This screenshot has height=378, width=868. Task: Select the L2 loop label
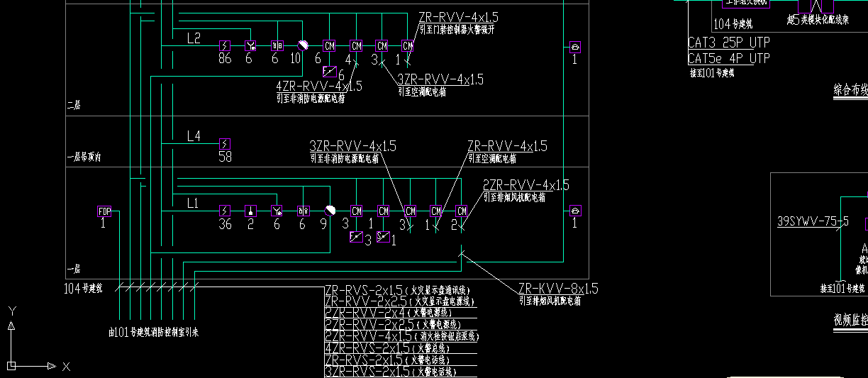pyautogui.click(x=194, y=38)
